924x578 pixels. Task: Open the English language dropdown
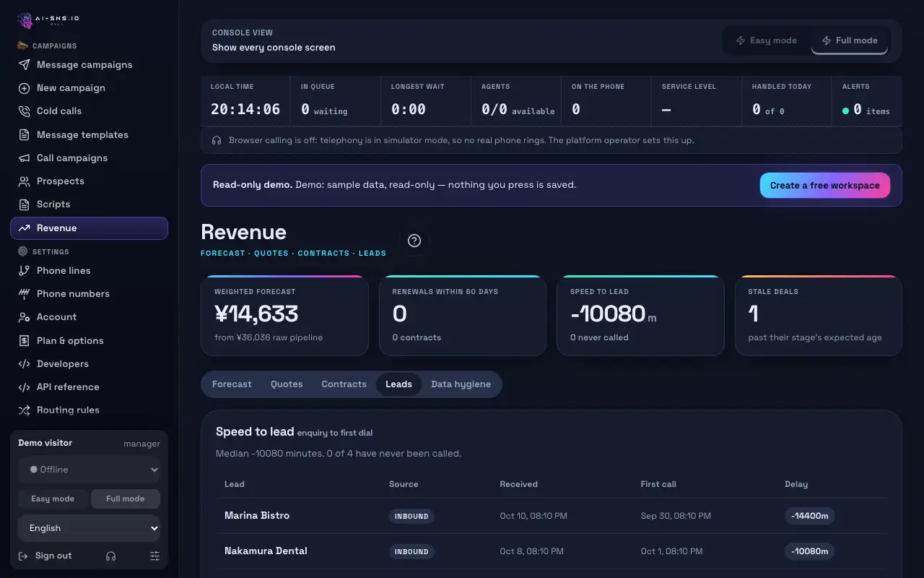pos(90,528)
